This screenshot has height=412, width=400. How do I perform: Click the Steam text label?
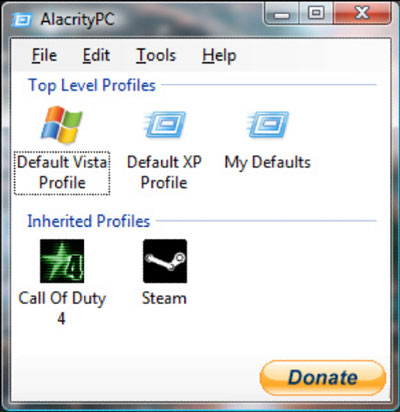pos(164,298)
